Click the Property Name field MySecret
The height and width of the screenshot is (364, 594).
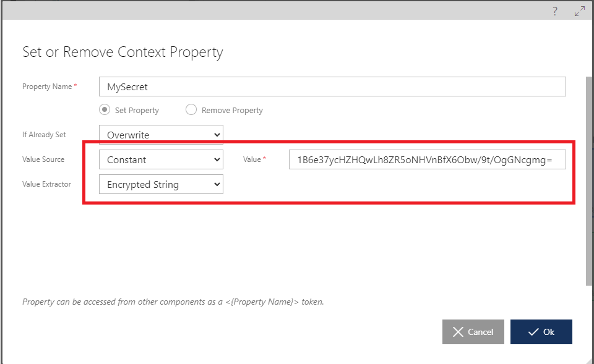[332, 87]
